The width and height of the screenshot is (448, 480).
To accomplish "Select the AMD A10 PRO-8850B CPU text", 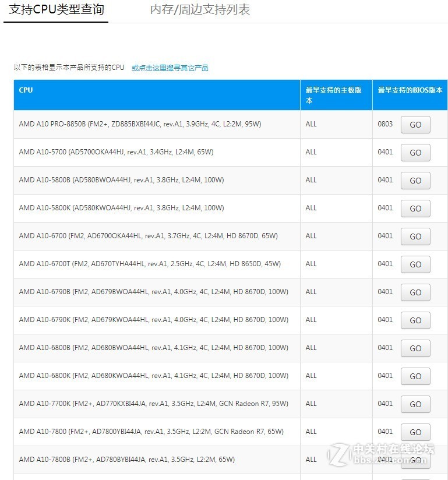I will (140, 124).
